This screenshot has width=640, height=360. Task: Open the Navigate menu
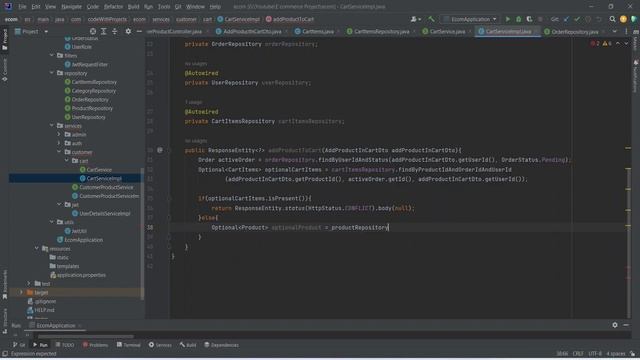(x=71, y=7)
